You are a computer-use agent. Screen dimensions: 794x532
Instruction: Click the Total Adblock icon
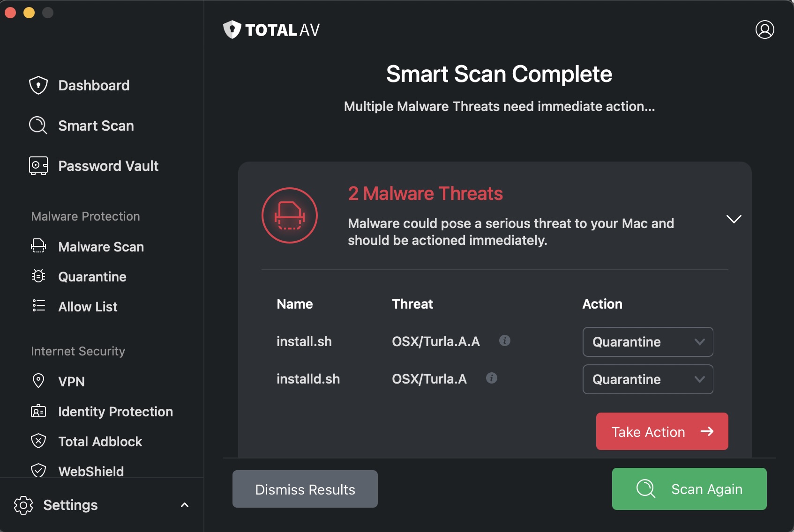38,441
